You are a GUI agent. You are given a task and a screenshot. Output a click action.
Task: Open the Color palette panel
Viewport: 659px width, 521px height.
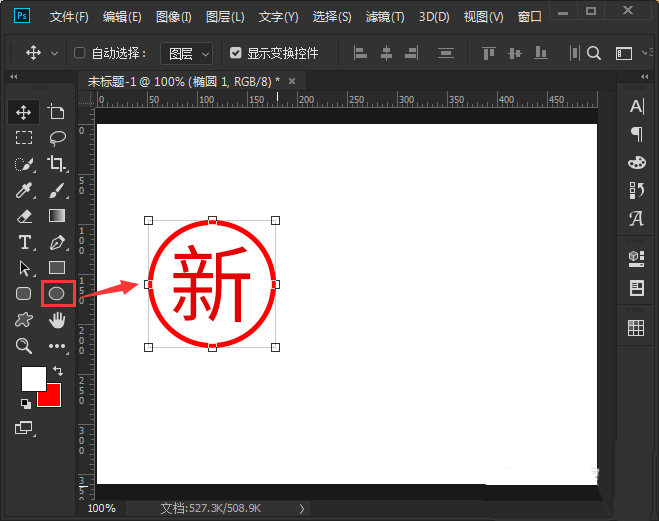(637, 163)
